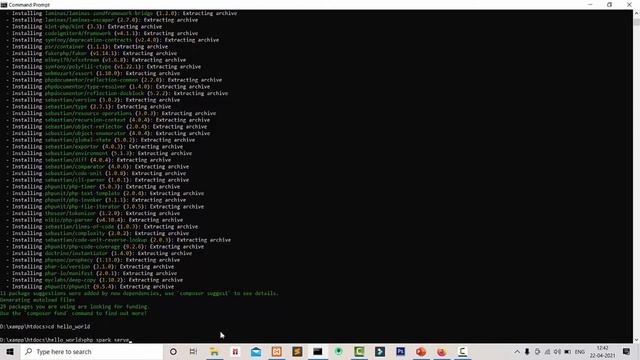Click the fakerphp/faker (v1.14.1) install line
The image size is (640, 360).
91,53
